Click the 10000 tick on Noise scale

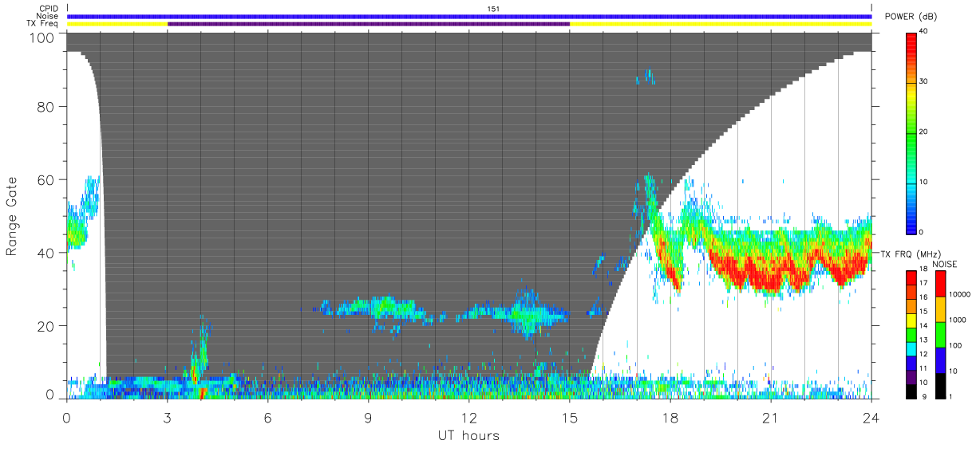[960, 295]
